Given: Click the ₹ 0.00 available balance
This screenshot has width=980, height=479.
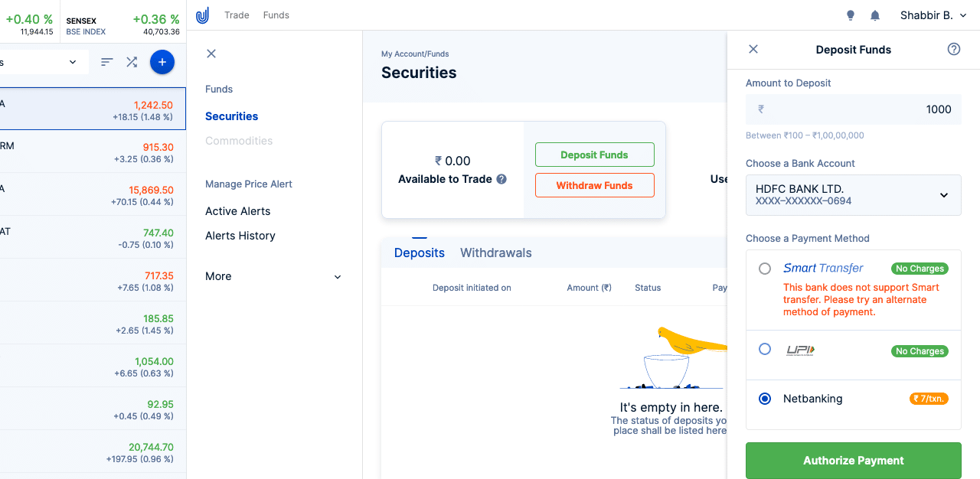Looking at the screenshot, I should (x=452, y=161).
